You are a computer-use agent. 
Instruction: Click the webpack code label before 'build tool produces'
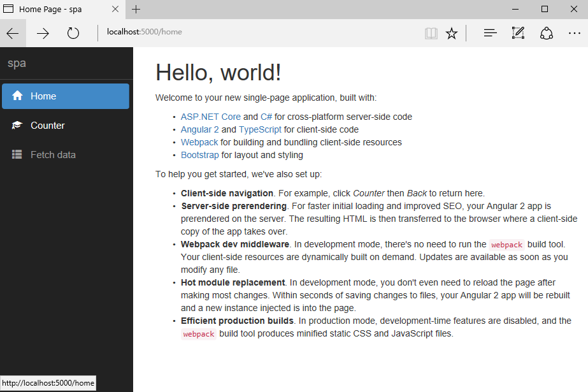[198, 334]
